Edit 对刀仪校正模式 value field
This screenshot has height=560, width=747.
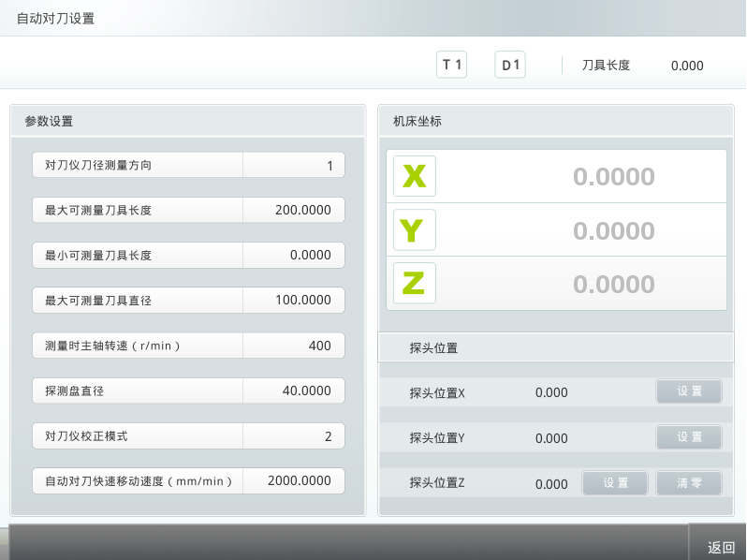[293, 436]
